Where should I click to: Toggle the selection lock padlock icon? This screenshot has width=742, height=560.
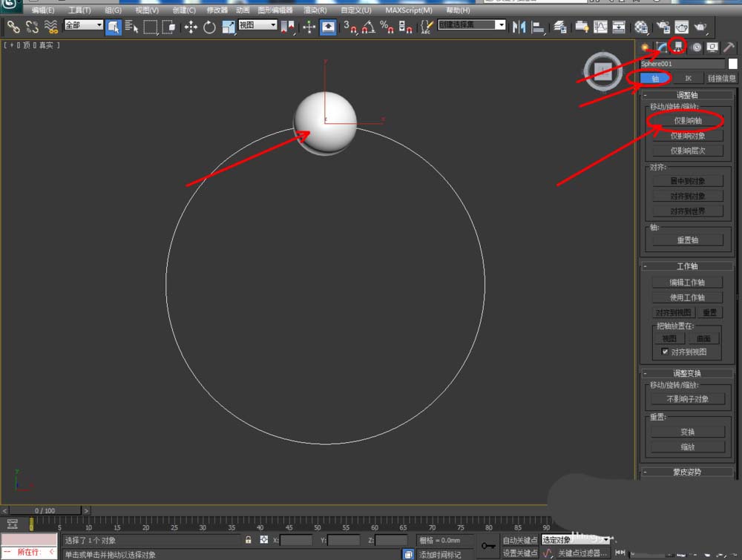[x=249, y=540]
